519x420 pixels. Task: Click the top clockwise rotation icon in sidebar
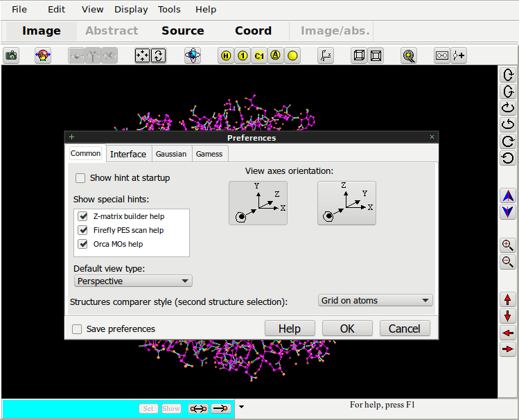point(508,74)
